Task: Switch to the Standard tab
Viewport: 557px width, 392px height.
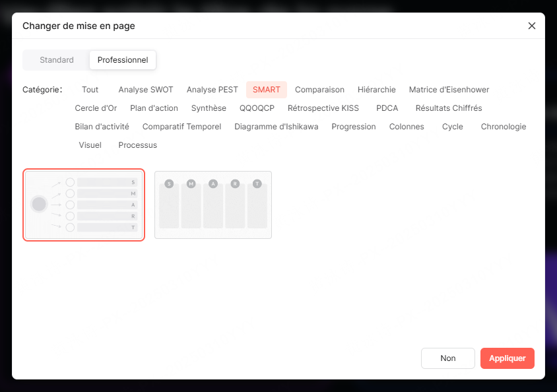Action: [x=57, y=59]
